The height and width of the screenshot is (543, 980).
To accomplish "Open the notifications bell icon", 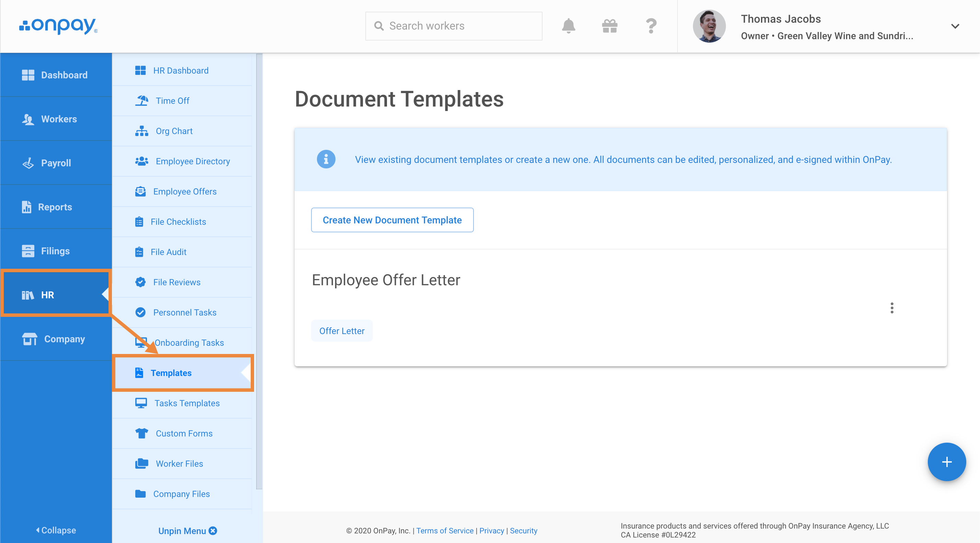I will click(568, 26).
